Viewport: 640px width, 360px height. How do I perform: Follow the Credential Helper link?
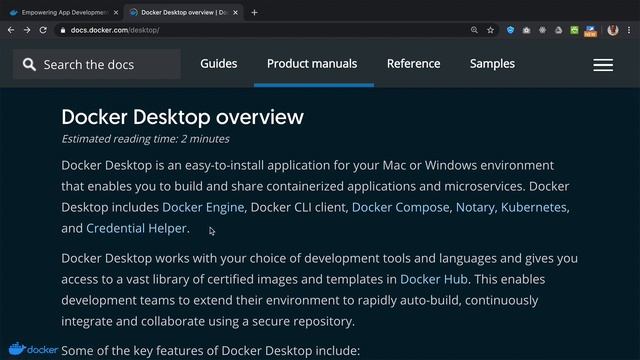136,228
